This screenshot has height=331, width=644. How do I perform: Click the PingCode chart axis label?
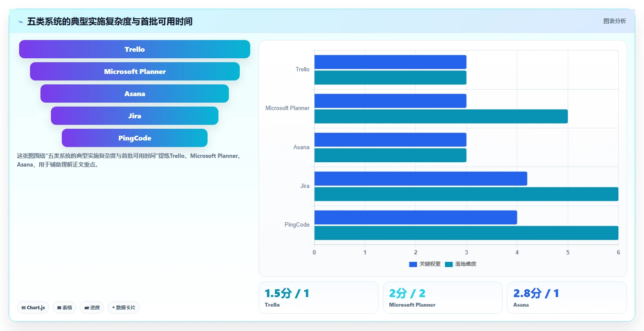pos(297,225)
